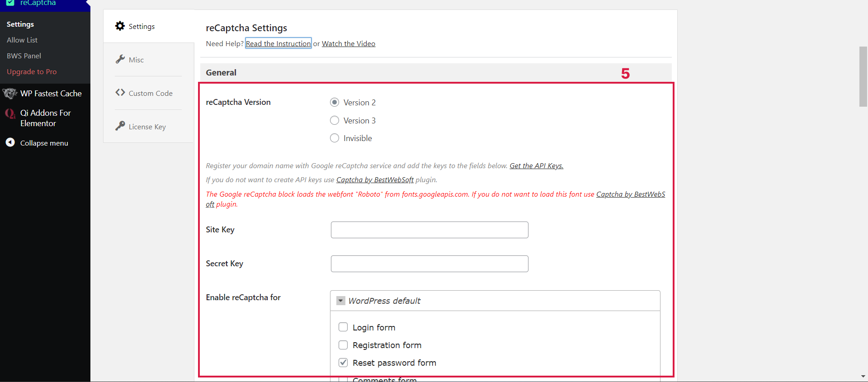Click the WP Fastest Cache cheetah icon
The height and width of the screenshot is (382, 868).
(10, 94)
